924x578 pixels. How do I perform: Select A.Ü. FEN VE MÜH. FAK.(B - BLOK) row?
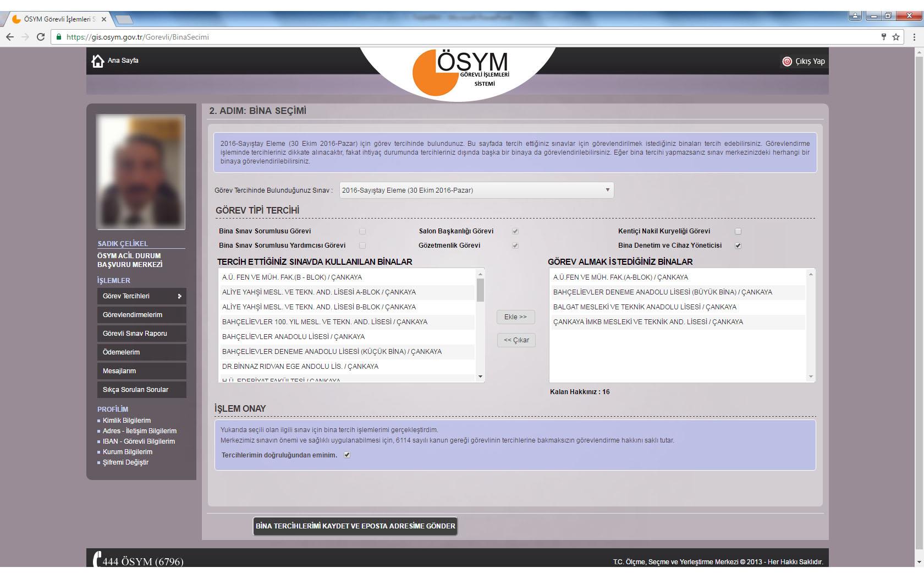(x=346, y=277)
